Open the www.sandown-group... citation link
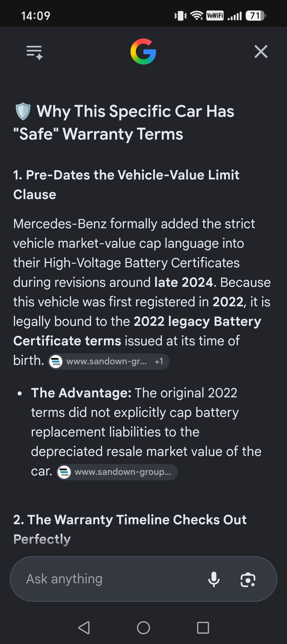287x644 pixels. pyautogui.click(x=117, y=472)
